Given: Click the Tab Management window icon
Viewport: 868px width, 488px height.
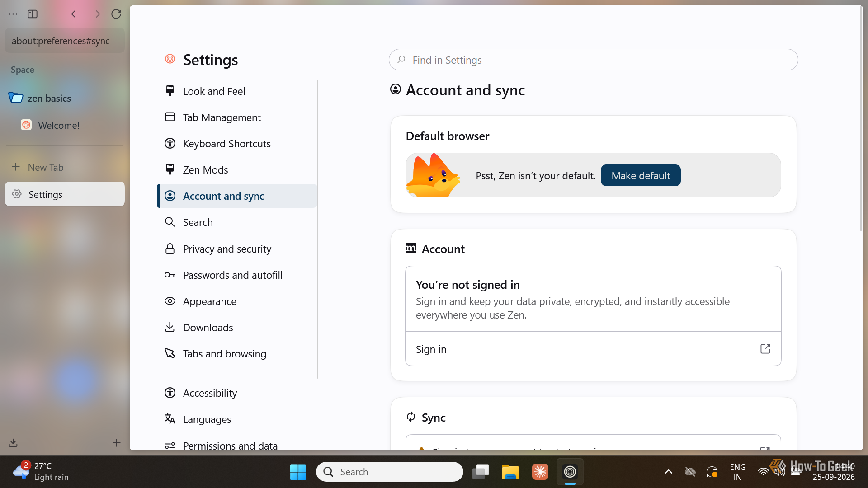Looking at the screenshot, I should 170,117.
